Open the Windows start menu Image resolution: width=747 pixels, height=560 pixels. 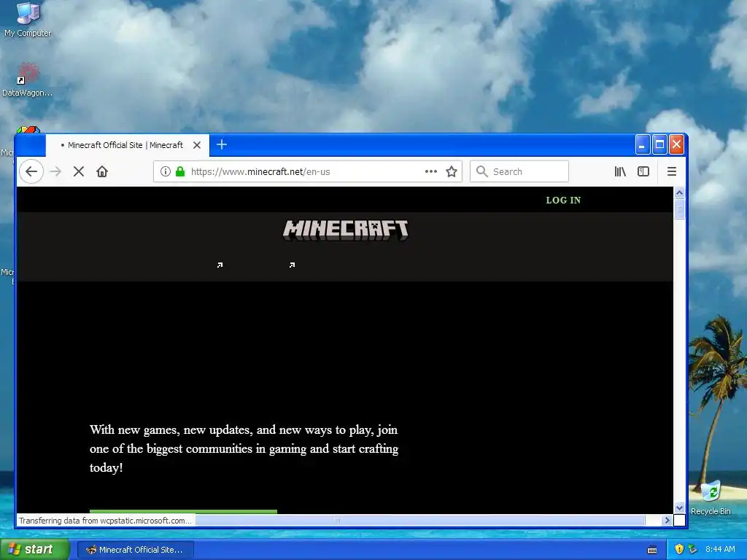pos(34,550)
